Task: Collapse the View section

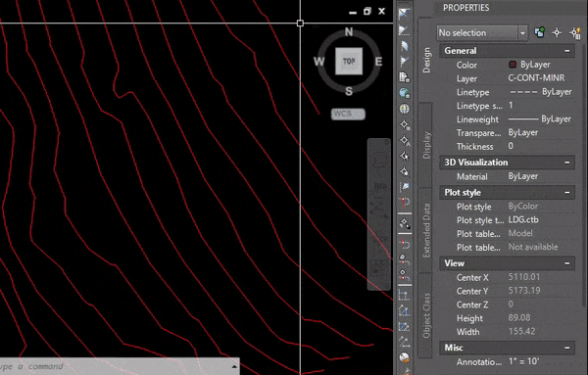Action: click(567, 263)
